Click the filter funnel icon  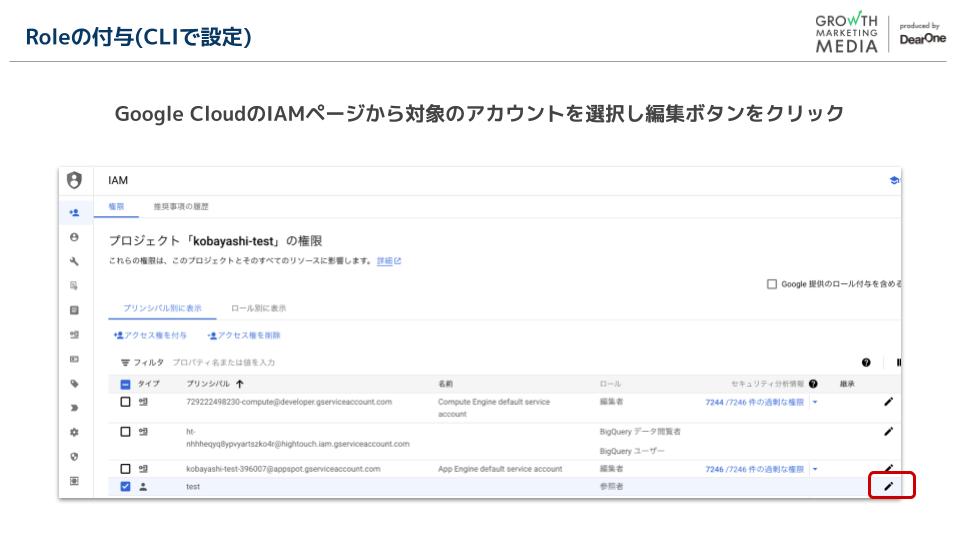125,362
